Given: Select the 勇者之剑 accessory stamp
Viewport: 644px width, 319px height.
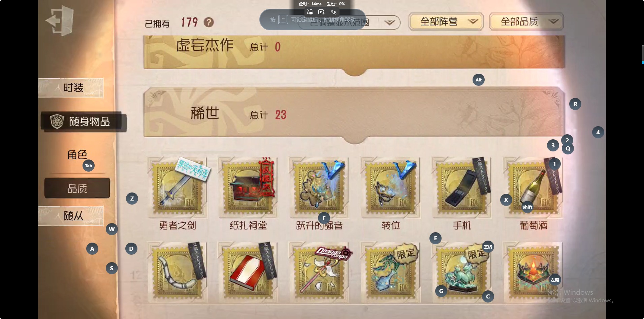Looking at the screenshot, I should 177,186.
